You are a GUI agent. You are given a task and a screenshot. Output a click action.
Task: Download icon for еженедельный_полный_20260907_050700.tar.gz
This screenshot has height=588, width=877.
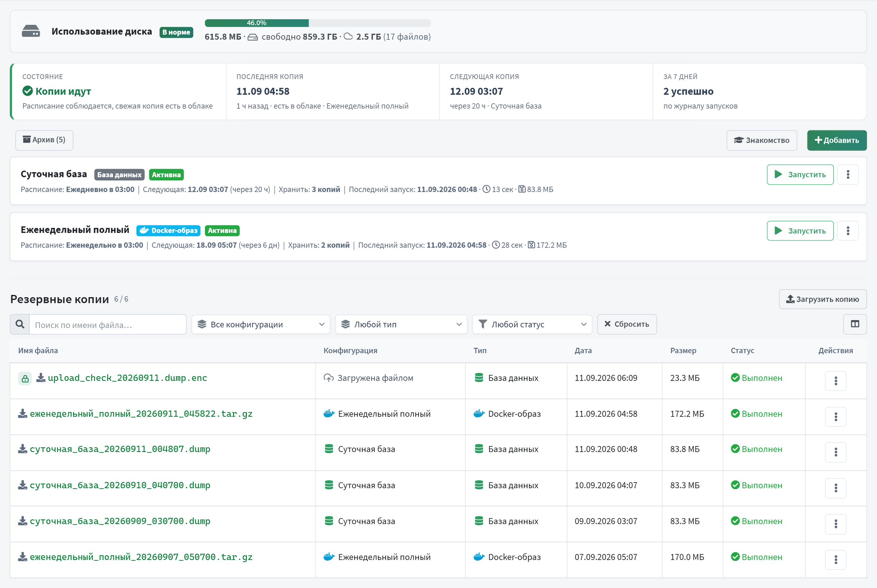click(22, 557)
